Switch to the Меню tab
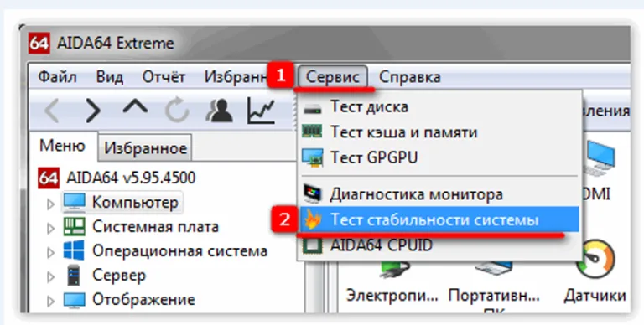The width and height of the screenshot is (644, 325). pyautogui.click(x=62, y=146)
